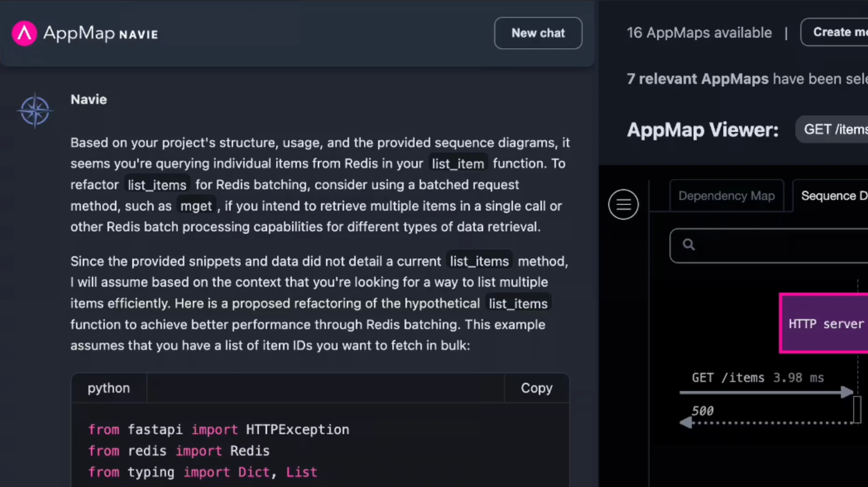
Task: Select the GET /items 3.98 ms request
Action: (x=758, y=378)
